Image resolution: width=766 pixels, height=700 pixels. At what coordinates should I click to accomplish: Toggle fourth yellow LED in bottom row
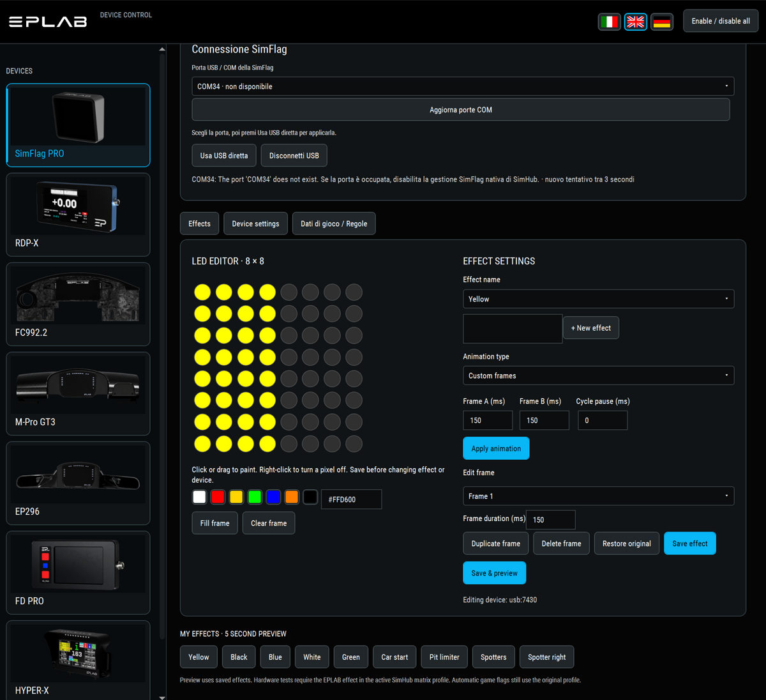[267, 443]
